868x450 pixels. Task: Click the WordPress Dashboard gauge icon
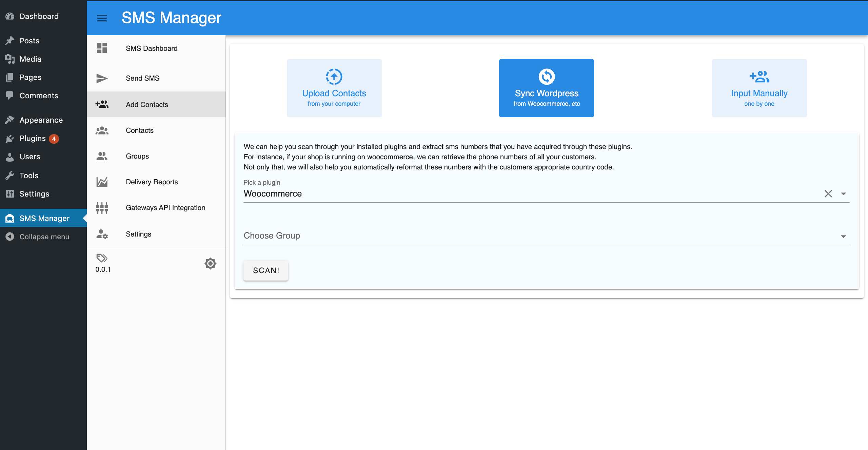tap(10, 16)
